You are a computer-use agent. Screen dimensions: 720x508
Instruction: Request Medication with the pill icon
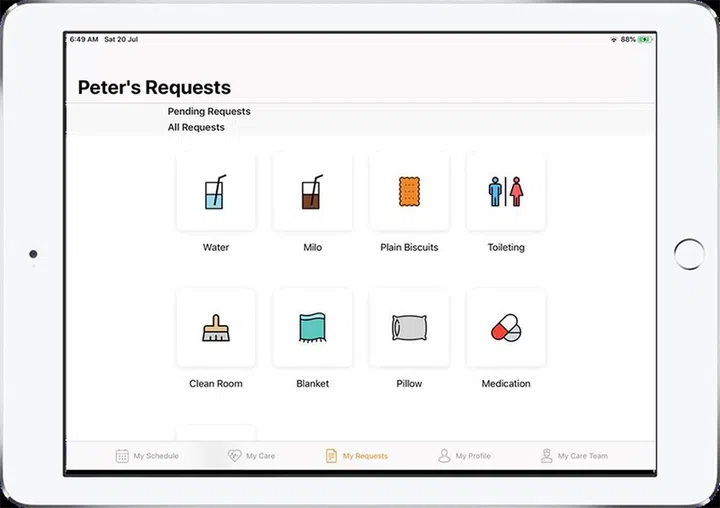pyautogui.click(x=506, y=328)
